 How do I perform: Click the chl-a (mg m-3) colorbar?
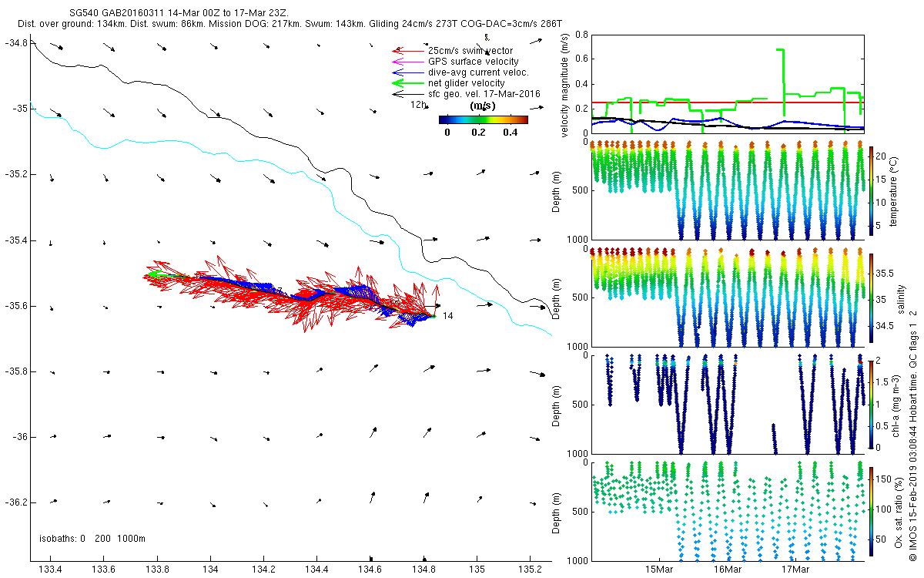pos(871,404)
